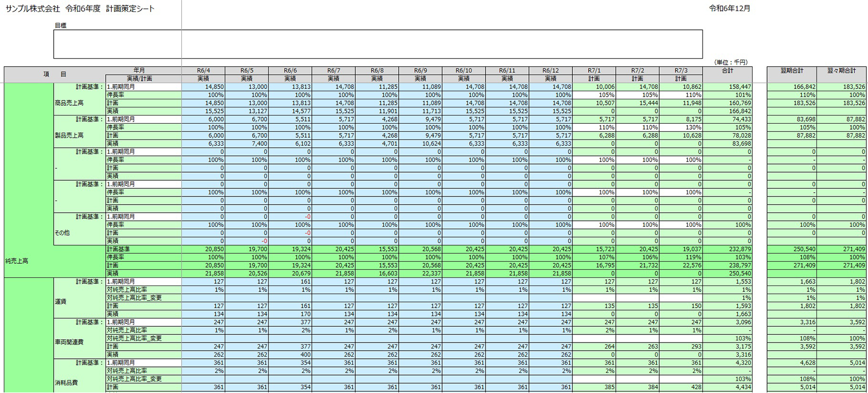Select the 製品売上高 category label

pos(69,136)
